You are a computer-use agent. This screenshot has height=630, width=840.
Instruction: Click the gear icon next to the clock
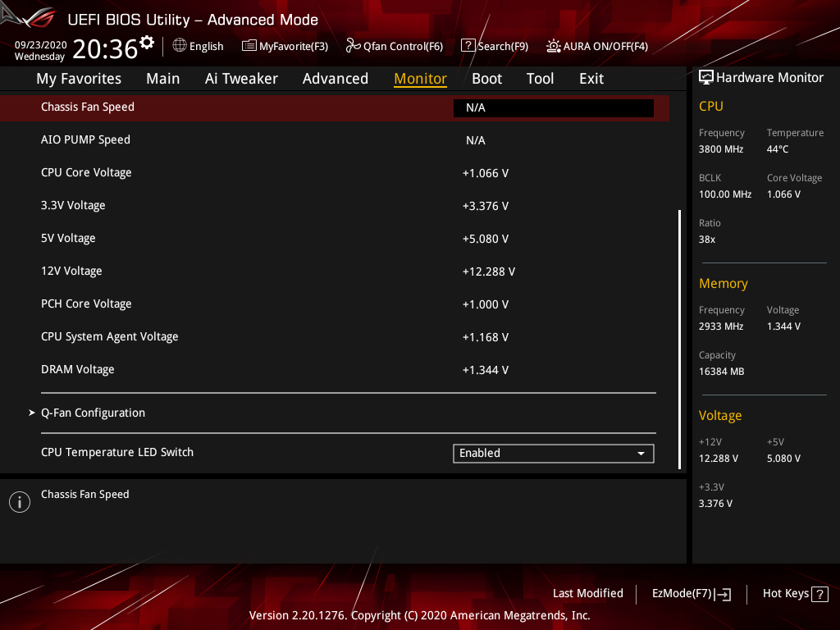(x=147, y=43)
